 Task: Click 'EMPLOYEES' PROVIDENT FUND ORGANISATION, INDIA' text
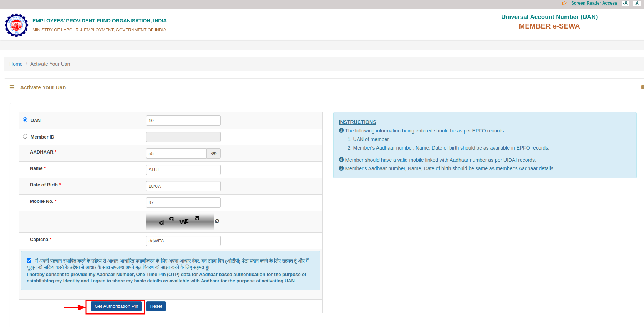(100, 21)
